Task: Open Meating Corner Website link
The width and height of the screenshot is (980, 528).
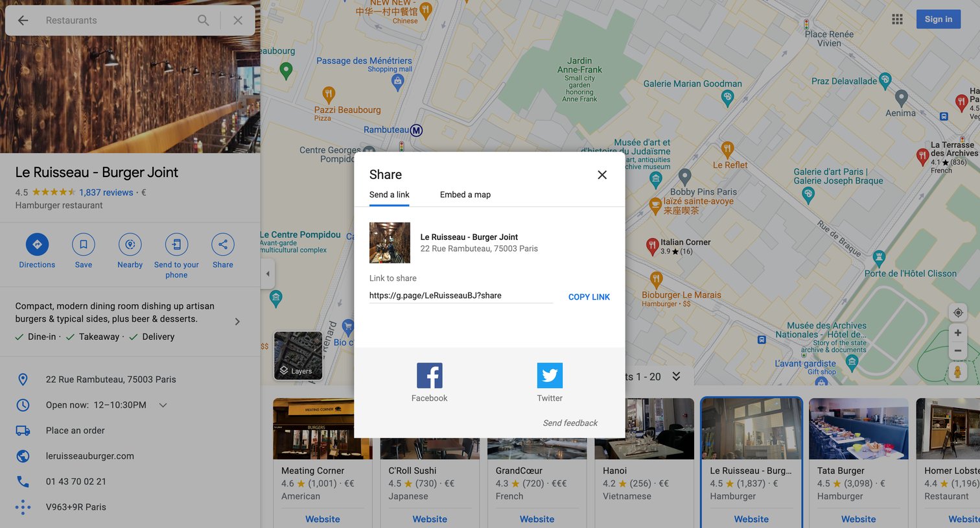Action: (323, 519)
